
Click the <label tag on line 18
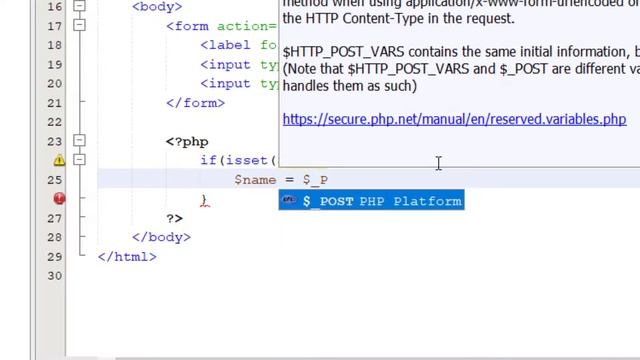[225, 45]
